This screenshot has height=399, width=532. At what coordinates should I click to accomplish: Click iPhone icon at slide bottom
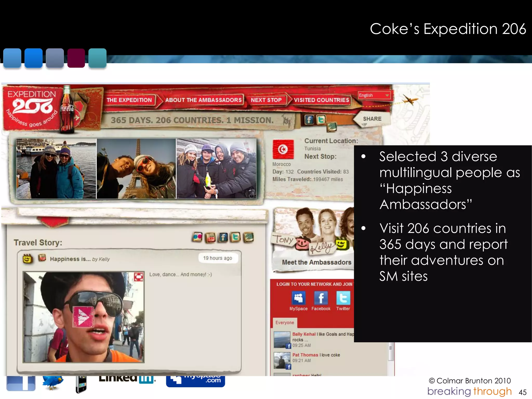pyautogui.click(x=81, y=384)
